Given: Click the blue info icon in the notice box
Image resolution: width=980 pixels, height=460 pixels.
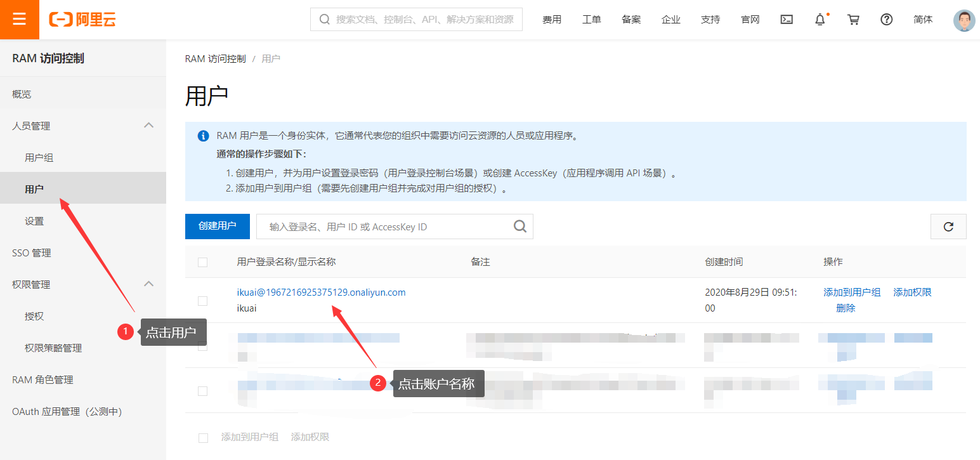Looking at the screenshot, I should [x=204, y=136].
